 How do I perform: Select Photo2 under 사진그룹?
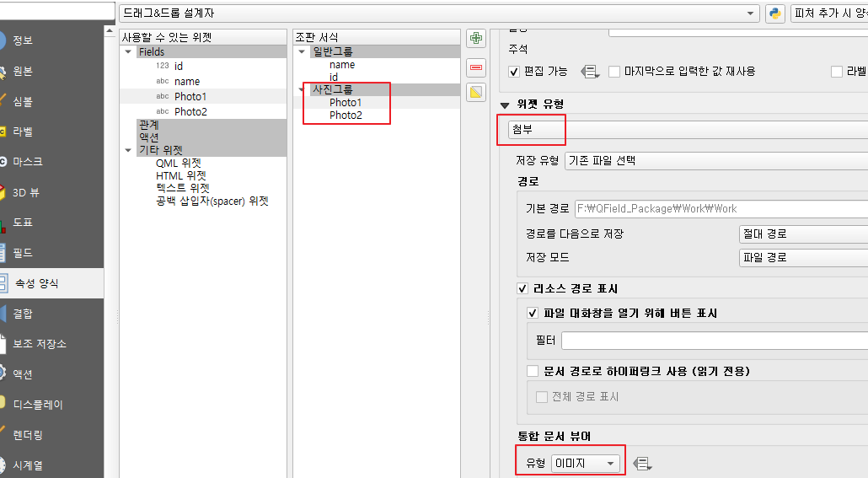point(346,115)
